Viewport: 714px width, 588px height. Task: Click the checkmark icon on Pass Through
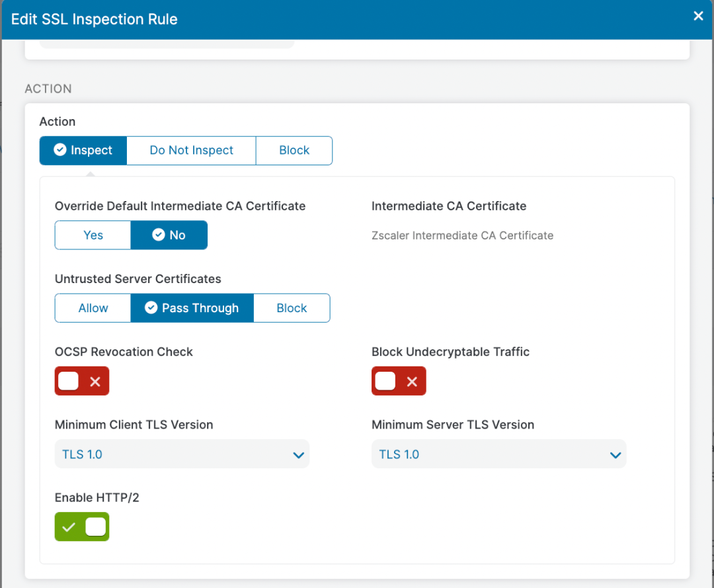pos(151,308)
